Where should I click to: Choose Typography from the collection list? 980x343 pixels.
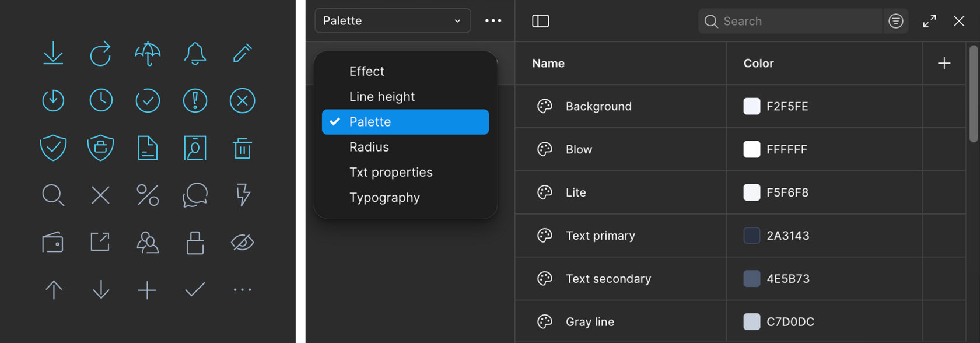pyautogui.click(x=384, y=198)
